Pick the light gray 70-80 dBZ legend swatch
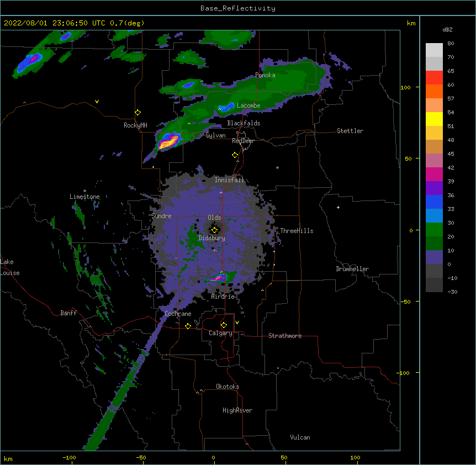 tap(434, 50)
